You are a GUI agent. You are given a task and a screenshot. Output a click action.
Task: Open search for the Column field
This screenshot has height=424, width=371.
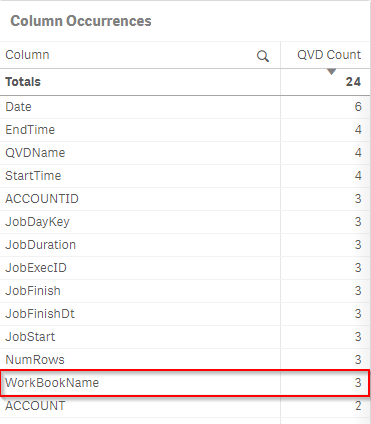(x=263, y=56)
